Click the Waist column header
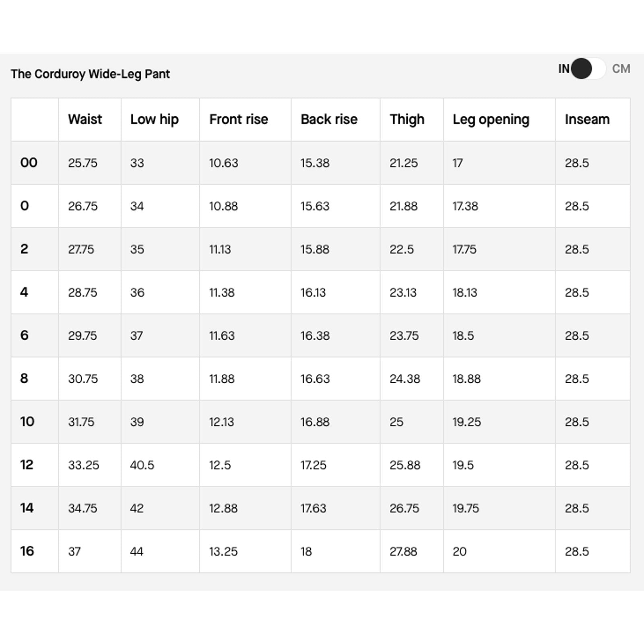This screenshot has height=644, width=644. (x=85, y=119)
